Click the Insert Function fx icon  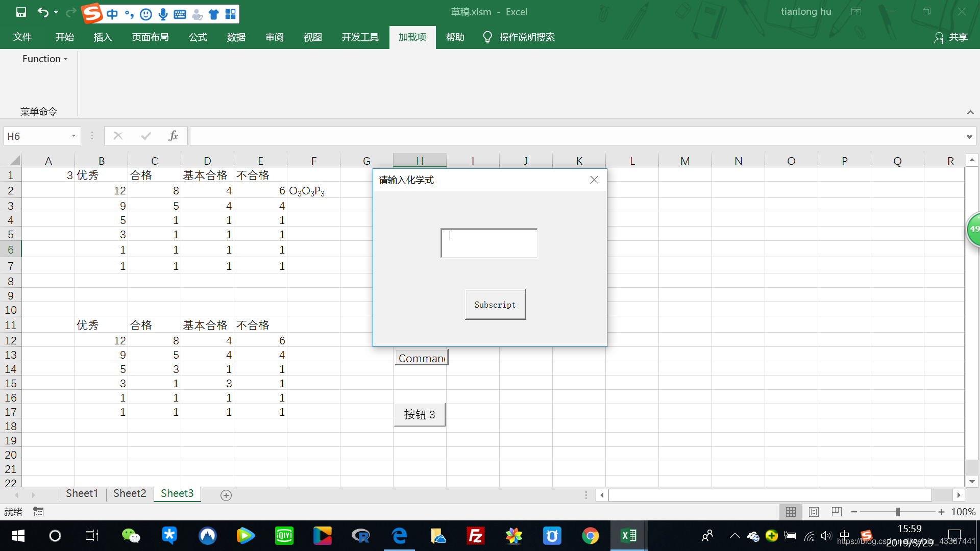click(x=173, y=136)
